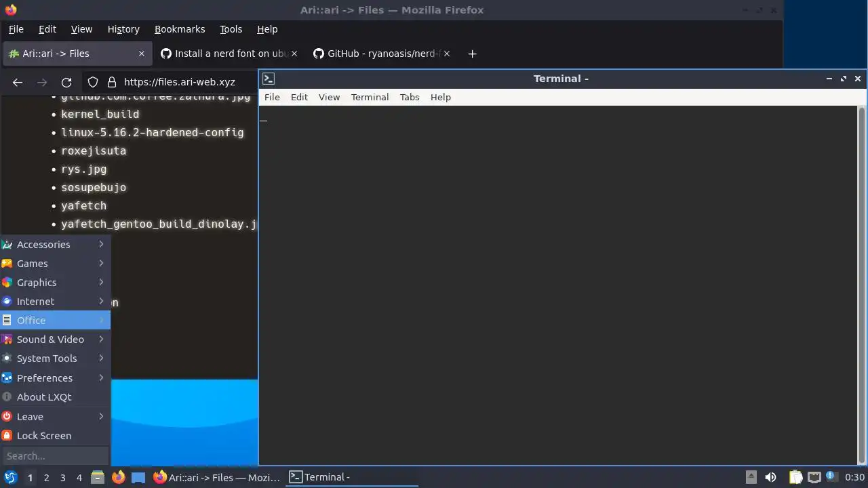Image resolution: width=868 pixels, height=488 pixels.
Task: Open the Terminal menu in the terminal menubar
Action: pyautogui.click(x=370, y=97)
